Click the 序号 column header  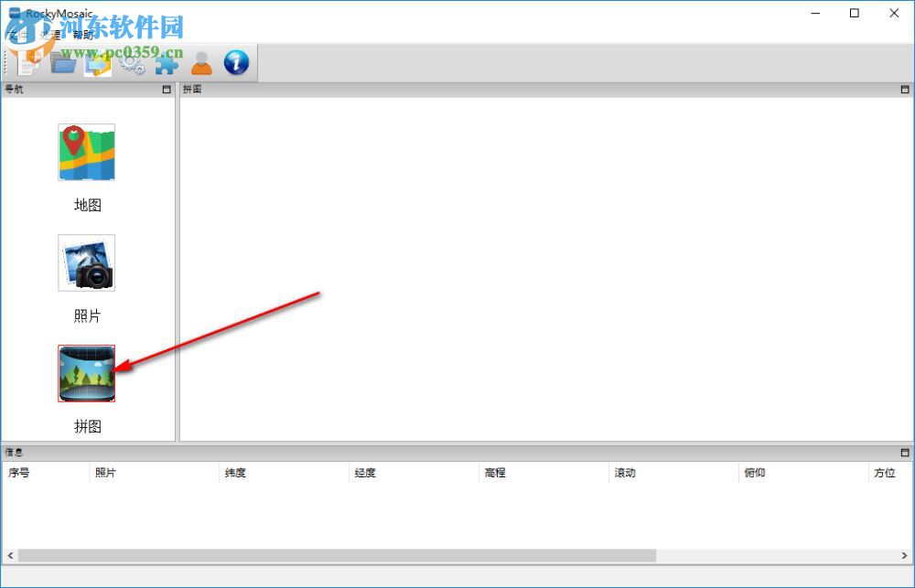click(46, 473)
